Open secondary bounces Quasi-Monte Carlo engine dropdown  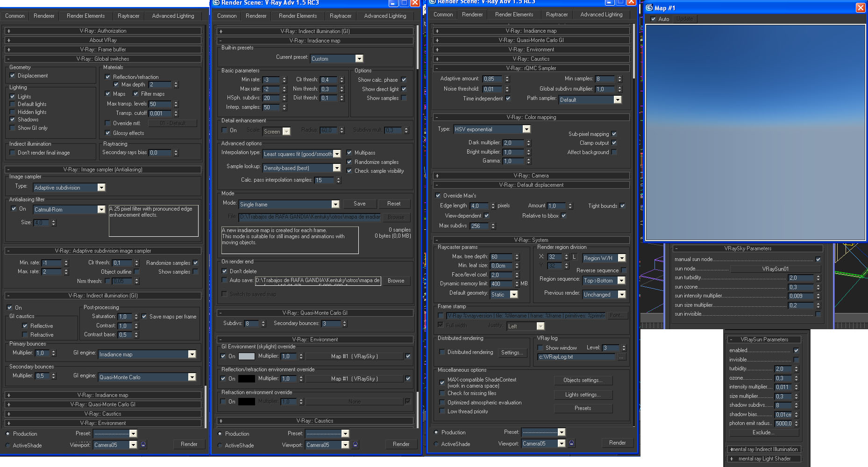click(147, 377)
